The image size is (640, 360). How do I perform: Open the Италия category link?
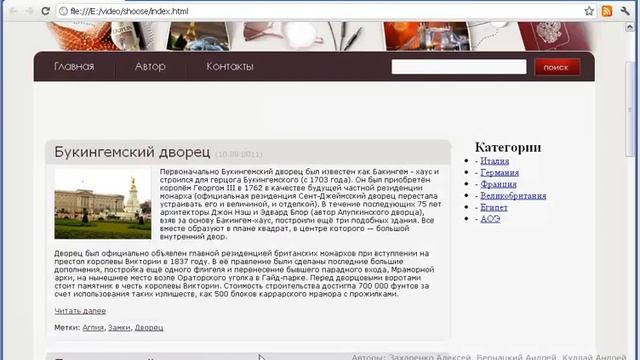pos(494,161)
